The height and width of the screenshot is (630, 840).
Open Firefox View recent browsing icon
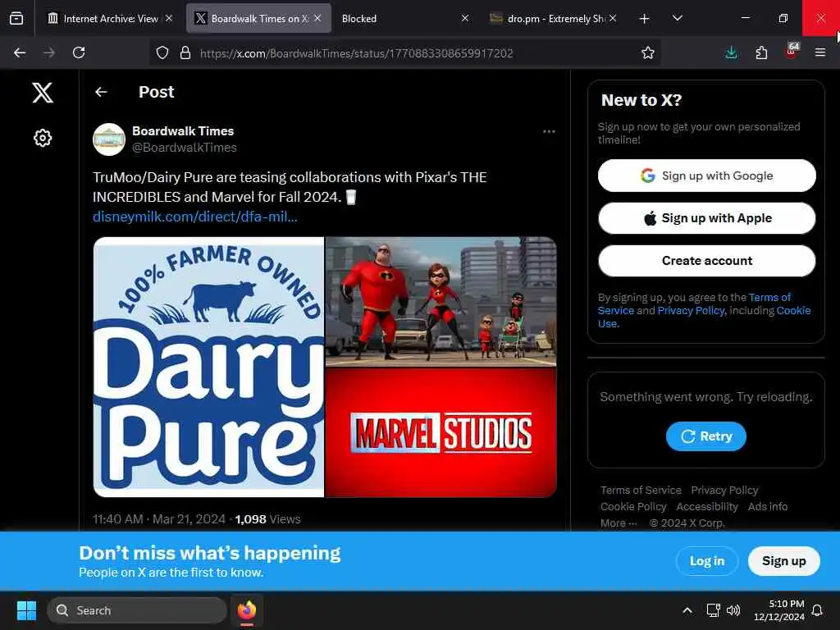(16, 19)
